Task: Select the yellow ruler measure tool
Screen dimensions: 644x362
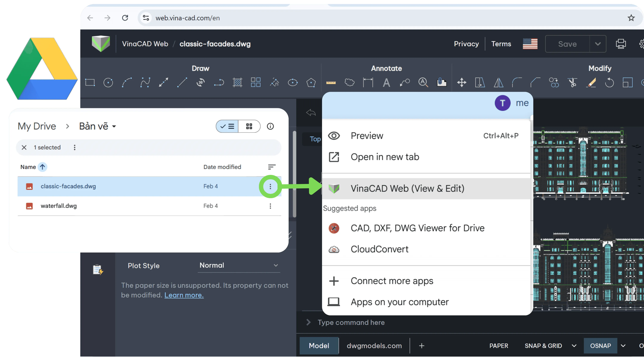Action: click(x=331, y=83)
